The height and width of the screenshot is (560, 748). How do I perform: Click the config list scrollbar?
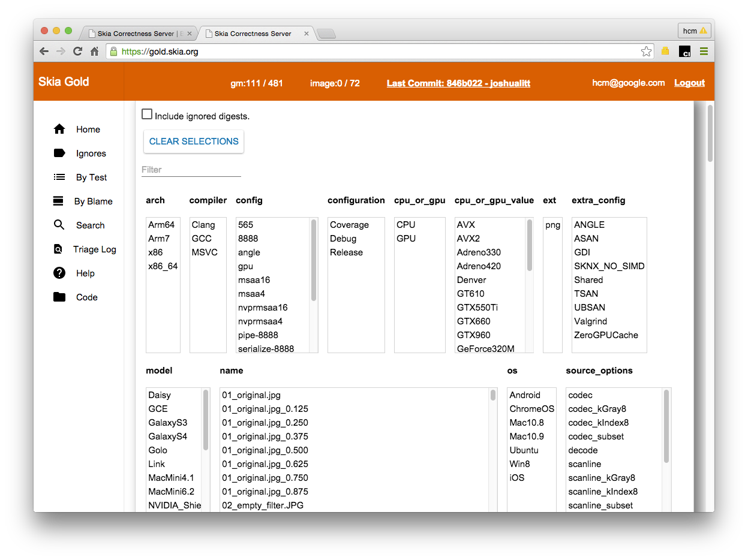[x=313, y=260]
